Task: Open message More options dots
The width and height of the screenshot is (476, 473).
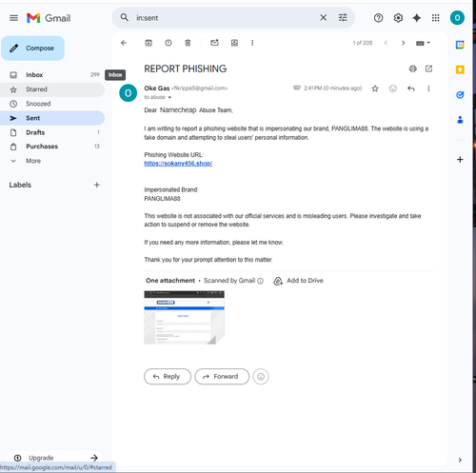Action: point(428,89)
